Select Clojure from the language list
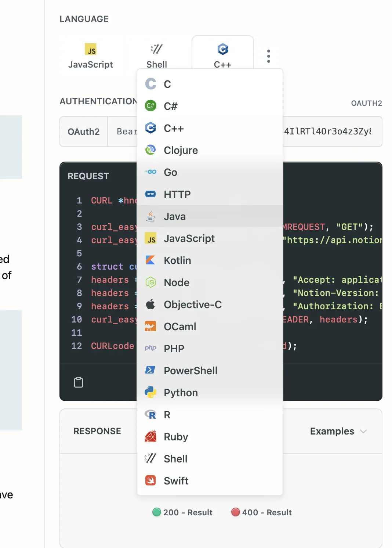The height and width of the screenshot is (548, 392). [x=210, y=150]
